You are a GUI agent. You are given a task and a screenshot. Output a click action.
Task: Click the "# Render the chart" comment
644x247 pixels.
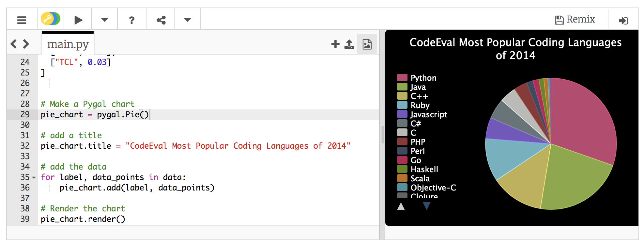click(x=83, y=208)
